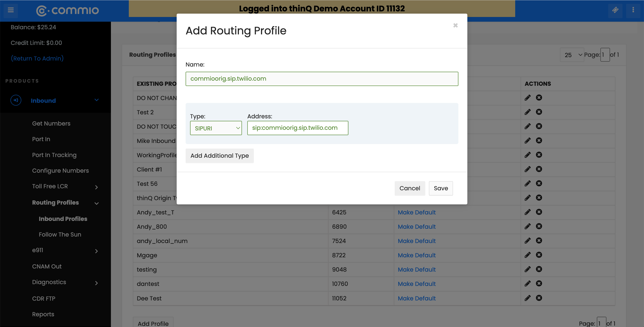Viewport: 644px width, 327px height.
Task: Edit the Mgage profile
Action: (x=527, y=255)
